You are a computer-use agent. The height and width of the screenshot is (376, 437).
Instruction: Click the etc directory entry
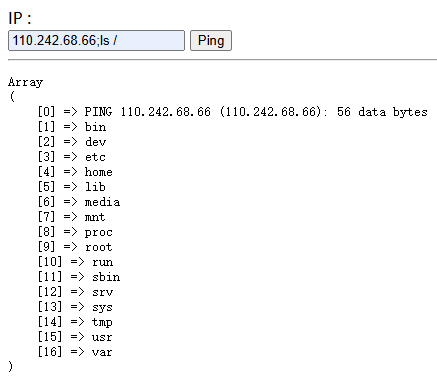coord(95,157)
